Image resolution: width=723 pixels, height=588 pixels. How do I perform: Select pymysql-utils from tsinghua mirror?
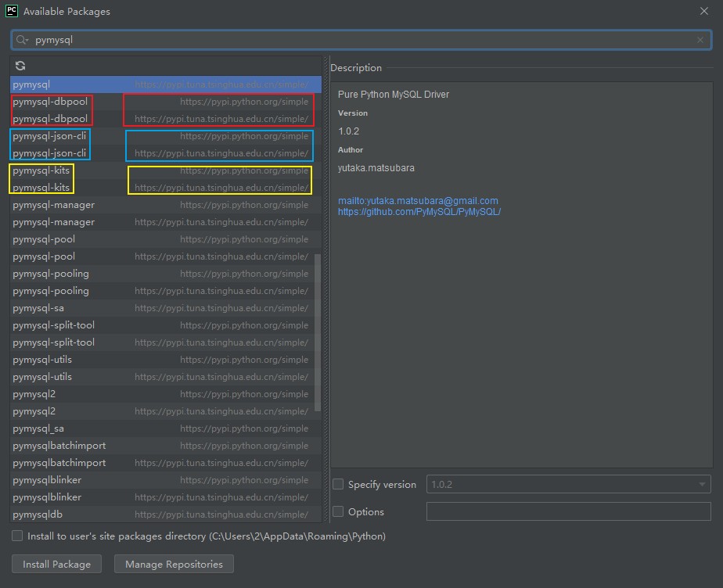166,377
